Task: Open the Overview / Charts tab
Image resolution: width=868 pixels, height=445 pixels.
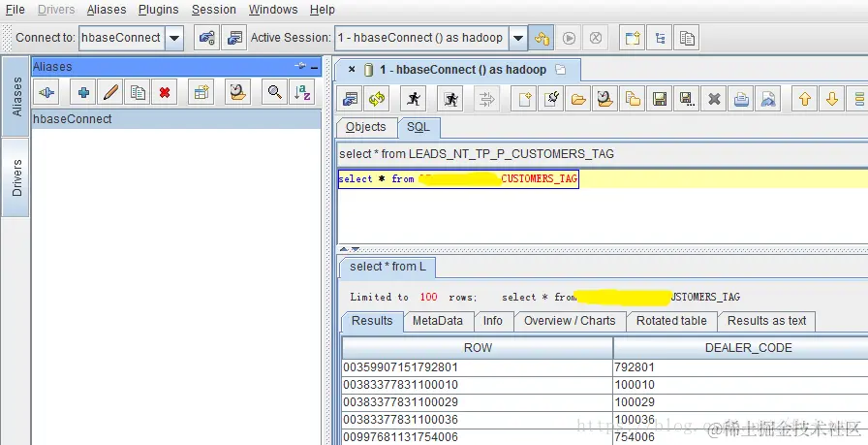Action: click(570, 321)
